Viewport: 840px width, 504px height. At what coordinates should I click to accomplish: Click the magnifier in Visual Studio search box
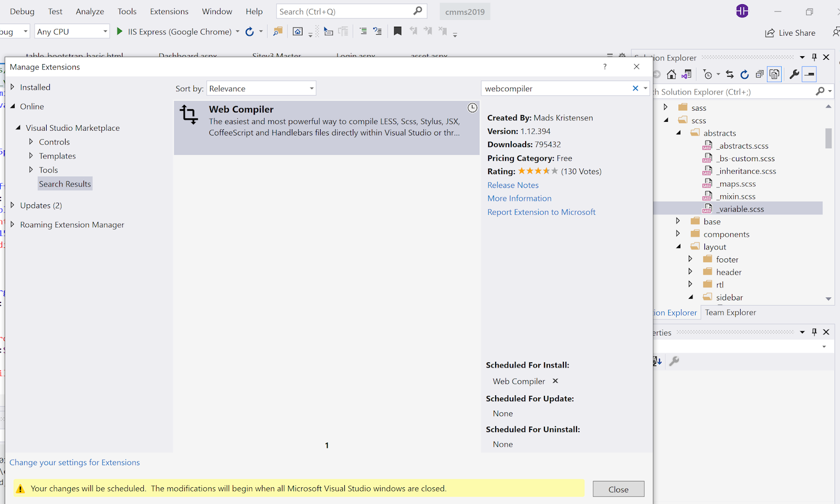coord(418,11)
